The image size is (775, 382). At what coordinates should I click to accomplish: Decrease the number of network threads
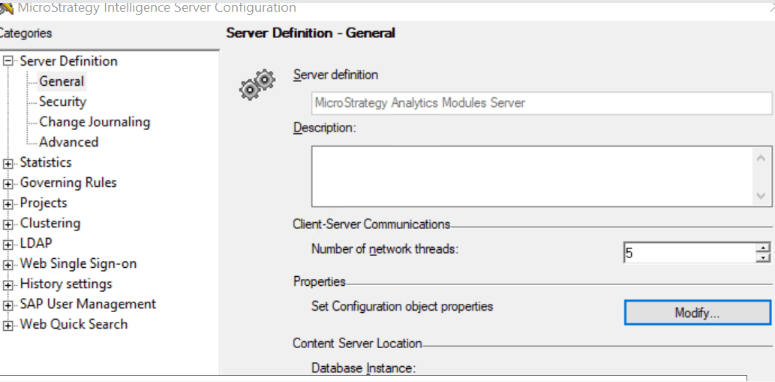coord(763,258)
